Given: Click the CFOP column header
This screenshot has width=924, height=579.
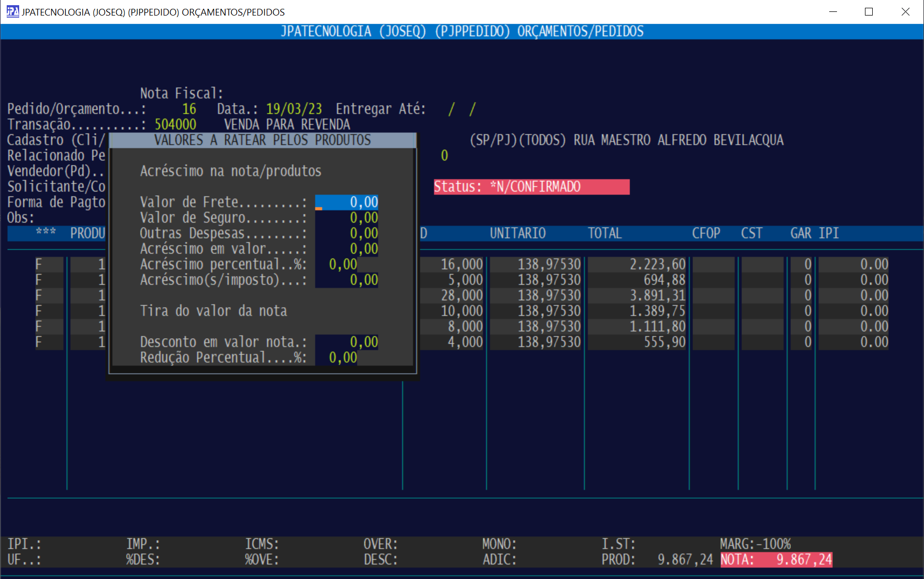Looking at the screenshot, I should click(x=705, y=233).
